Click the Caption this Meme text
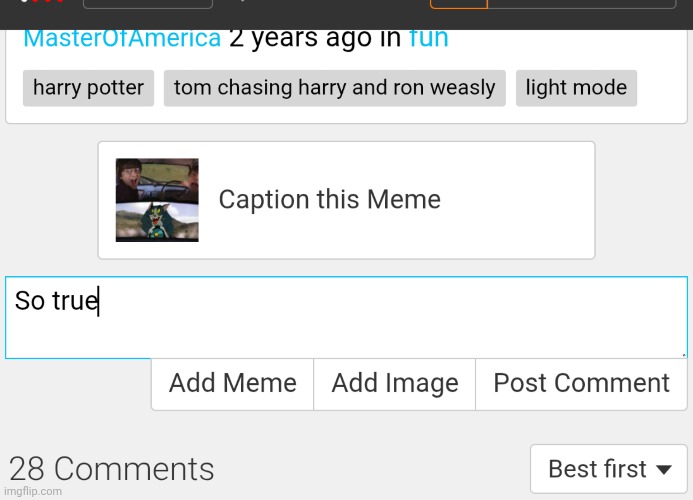Image resolution: width=693 pixels, height=500 pixels. coord(330,199)
